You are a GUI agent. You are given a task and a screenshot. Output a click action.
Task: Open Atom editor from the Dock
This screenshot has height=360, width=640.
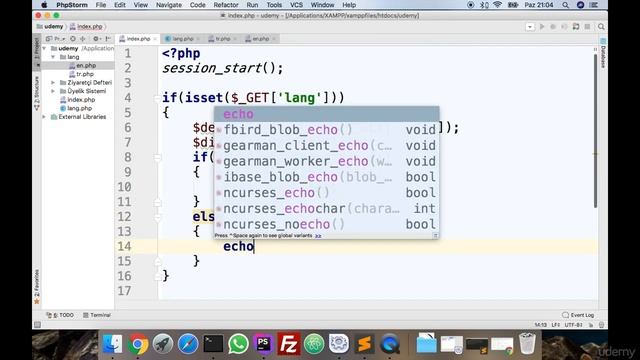pyautogui.click(x=314, y=344)
